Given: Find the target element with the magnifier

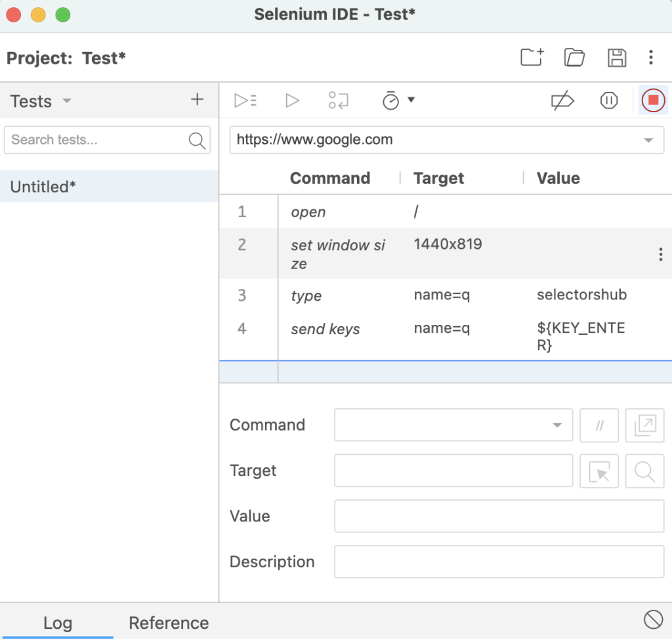Looking at the screenshot, I should point(644,471).
